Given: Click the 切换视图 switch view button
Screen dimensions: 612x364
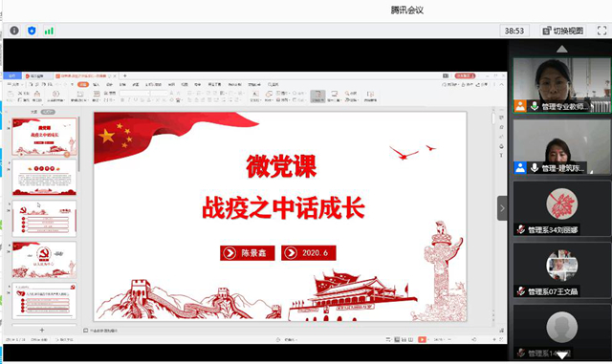Looking at the screenshot, I should pyautogui.click(x=562, y=31).
